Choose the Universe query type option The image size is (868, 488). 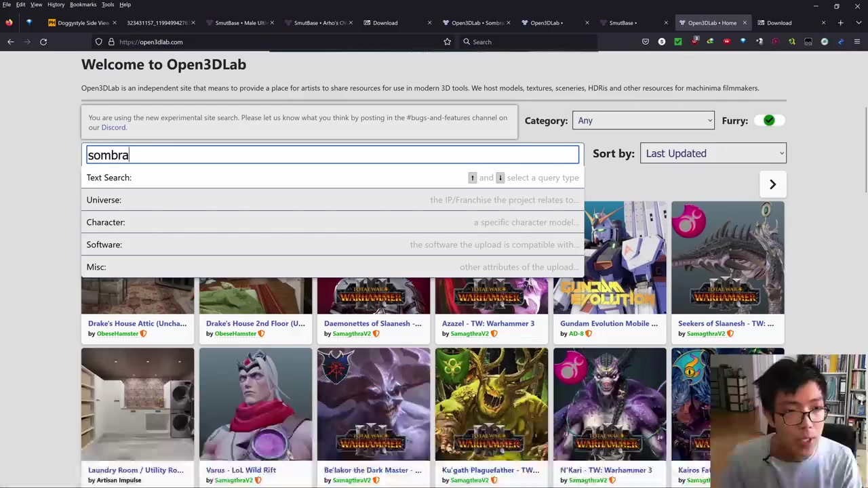pos(104,200)
